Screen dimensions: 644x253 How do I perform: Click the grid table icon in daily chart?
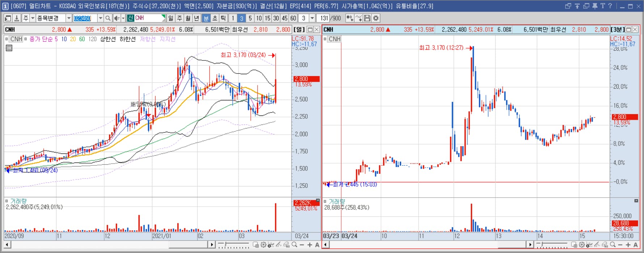click(x=9, y=48)
